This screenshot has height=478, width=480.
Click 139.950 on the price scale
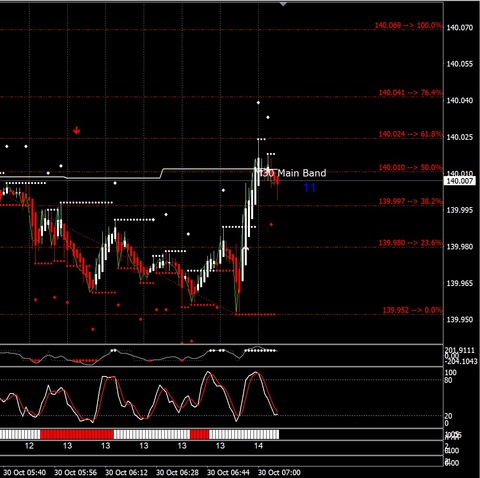click(460, 320)
